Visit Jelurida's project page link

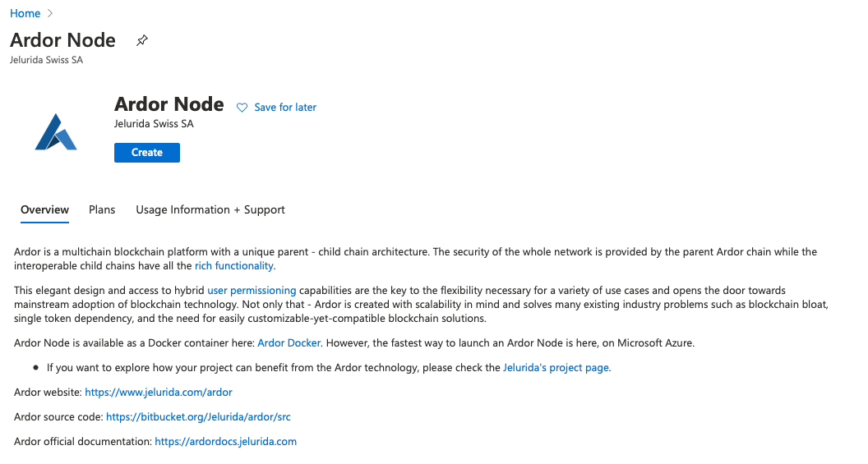pos(556,368)
